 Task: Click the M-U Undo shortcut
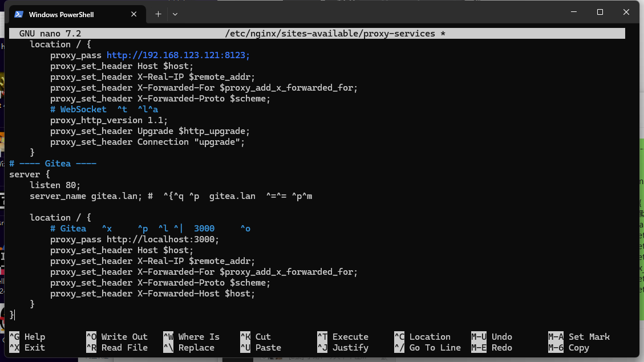[x=492, y=337]
